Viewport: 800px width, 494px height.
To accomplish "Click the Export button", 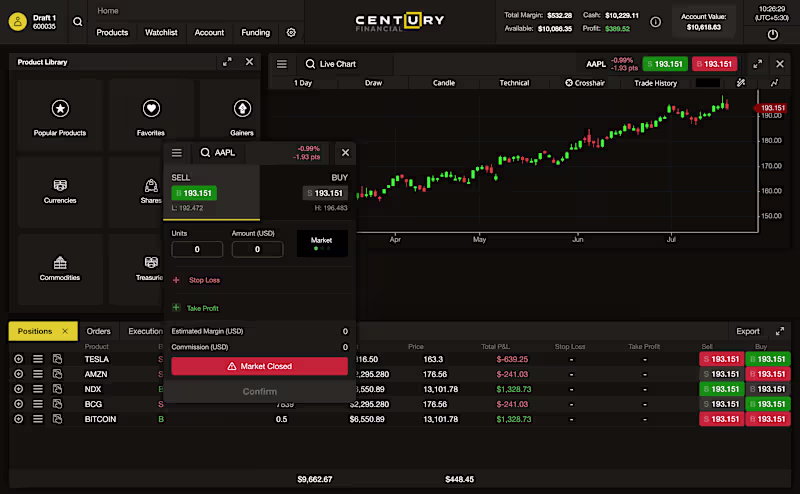I will [748, 331].
